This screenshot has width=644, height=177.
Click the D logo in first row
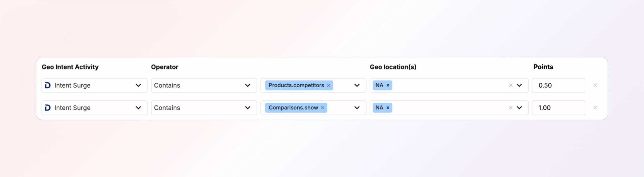(x=48, y=85)
